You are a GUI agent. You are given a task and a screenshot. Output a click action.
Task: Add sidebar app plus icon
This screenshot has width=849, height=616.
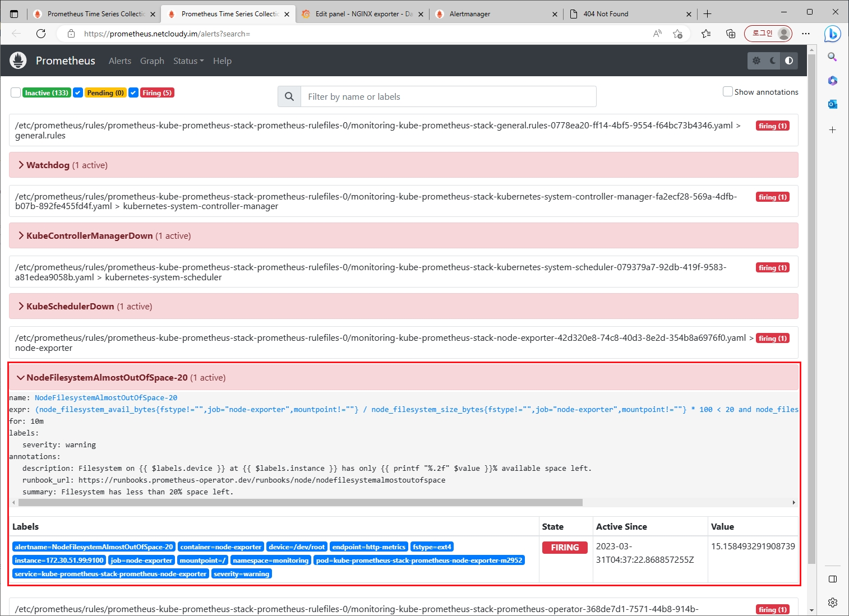[833, 130]
